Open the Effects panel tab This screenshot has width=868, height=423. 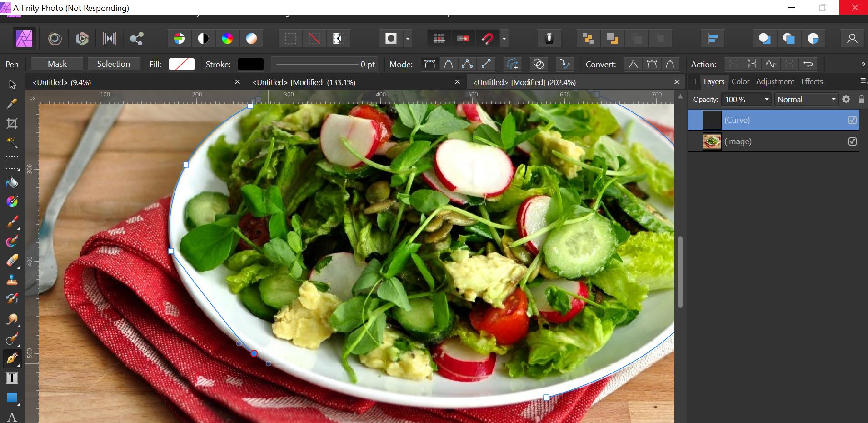click(x=812, y=81)
